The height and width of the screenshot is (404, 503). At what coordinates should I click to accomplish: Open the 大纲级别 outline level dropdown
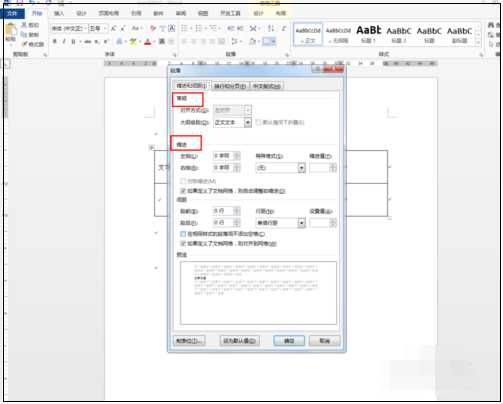(x=248, y=122)
